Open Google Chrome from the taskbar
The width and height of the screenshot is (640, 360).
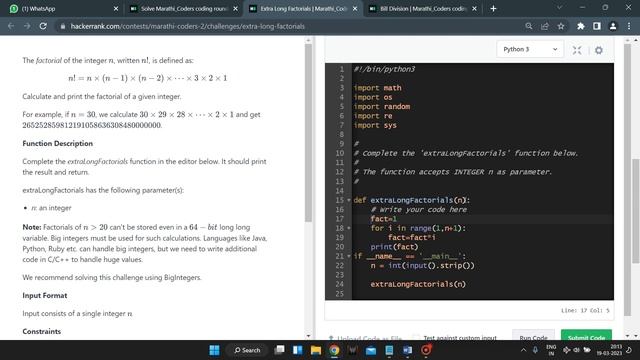point(334,350)
